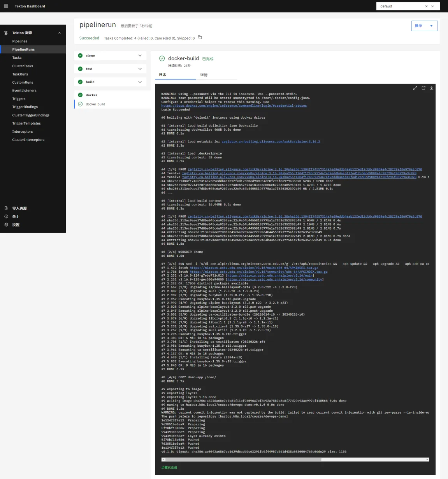
Task: Click the 'Login Succeeded' log line
Action: 176,110
